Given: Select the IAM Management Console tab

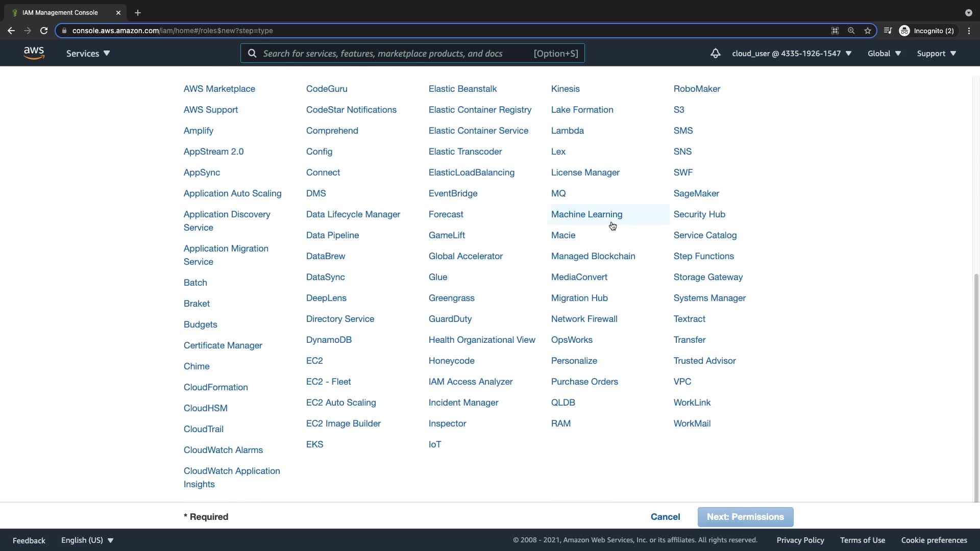Looking at the screenshot, I should [x=60, y=13].
